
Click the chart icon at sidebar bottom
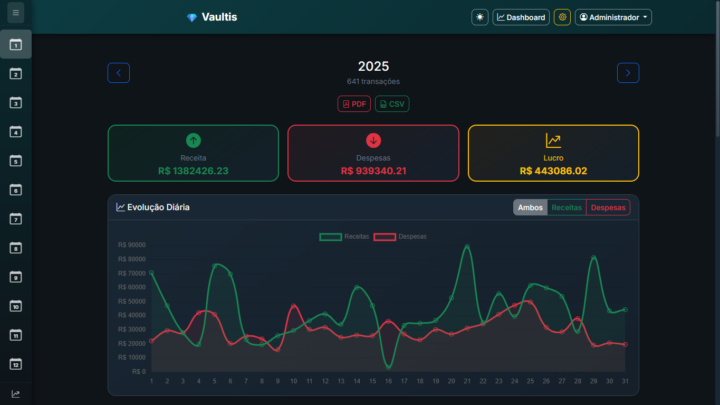click(15, 394)
